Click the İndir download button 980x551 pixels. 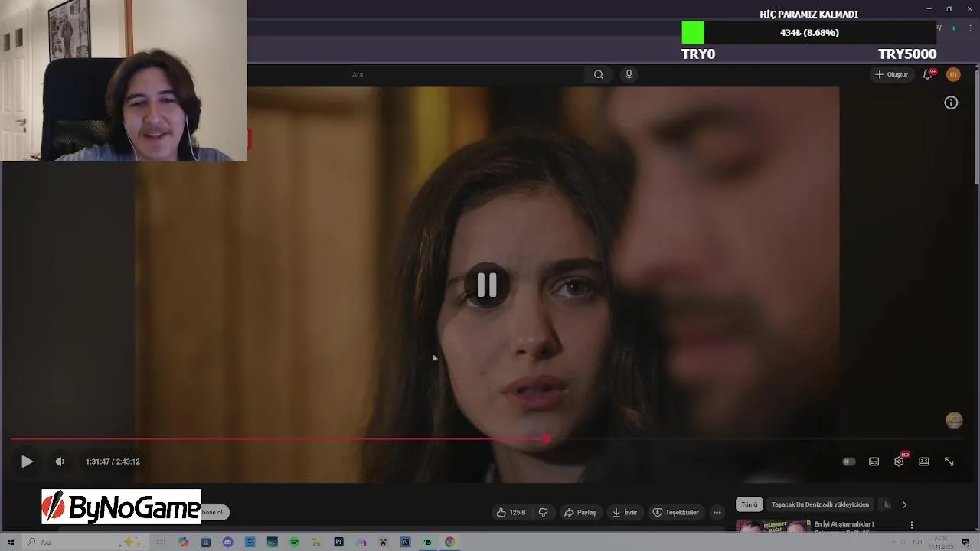625,512
